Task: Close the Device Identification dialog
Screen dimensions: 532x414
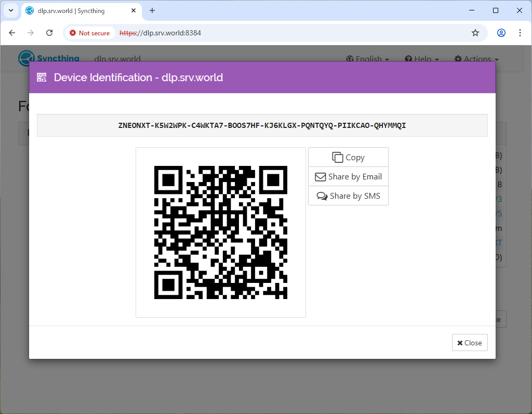Action: tap(470, 343)
